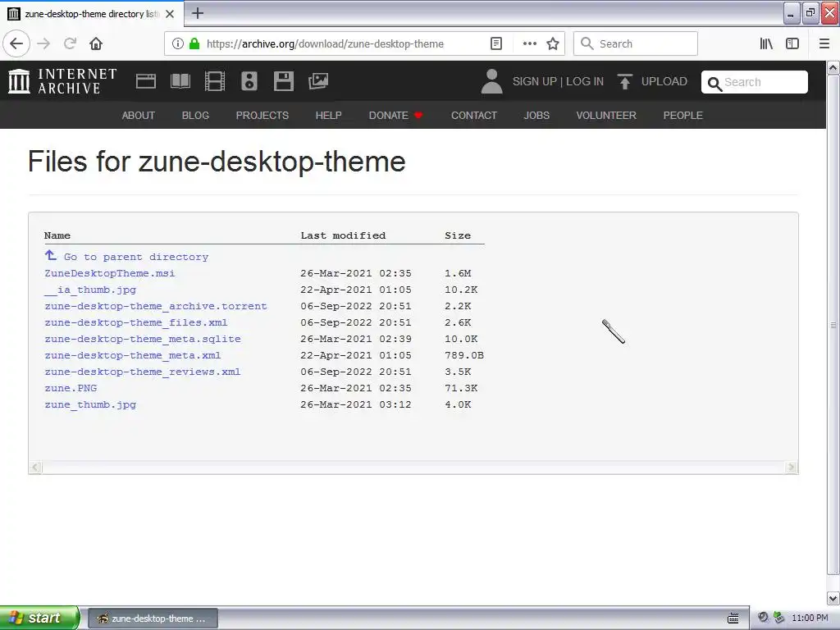The height and width of the screenshot is (630, 840).
Task: Open zune.PNG file link
Action: click(71, 388)
